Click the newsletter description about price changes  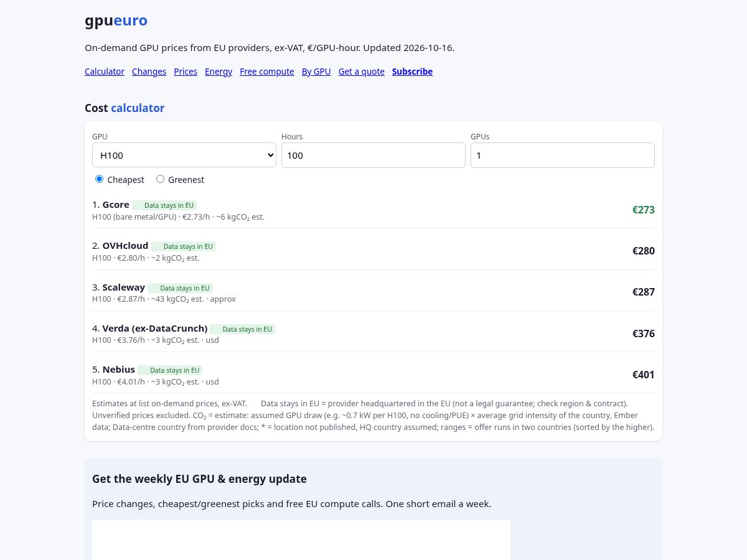pyautogui.click(x=291, y=503)
